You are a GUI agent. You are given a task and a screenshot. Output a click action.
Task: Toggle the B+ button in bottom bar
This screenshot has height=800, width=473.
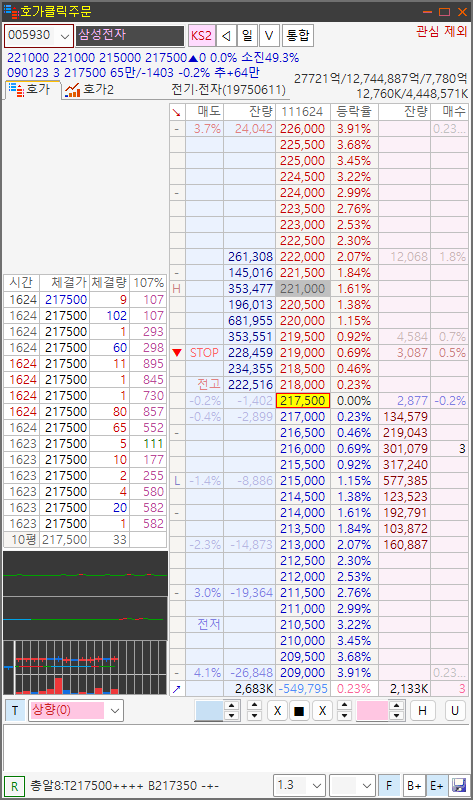point(413,785)
